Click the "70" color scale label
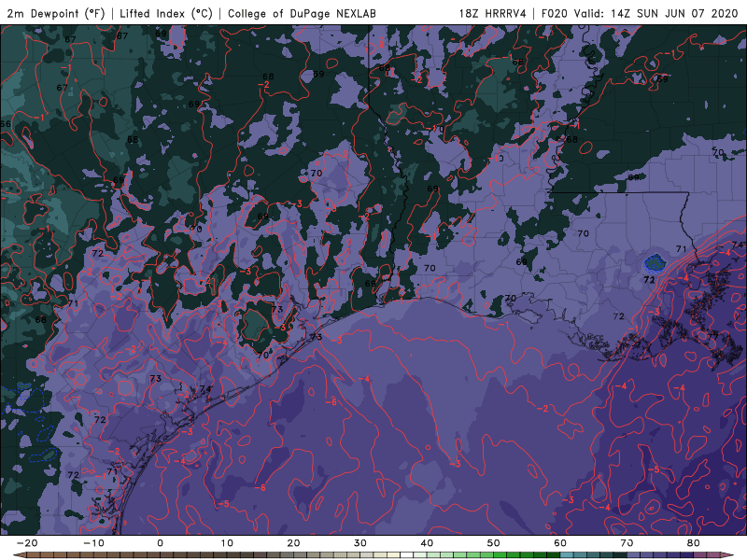 pos(627,543)
